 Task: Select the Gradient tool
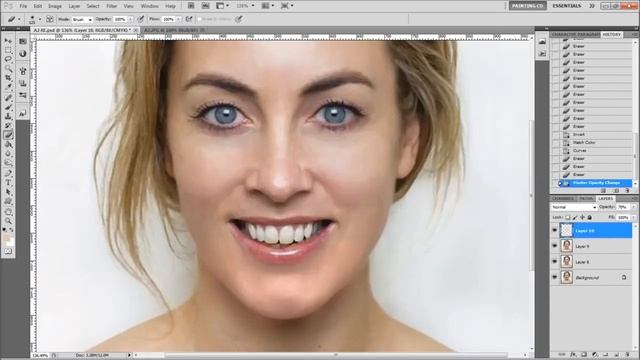point(8,144)
